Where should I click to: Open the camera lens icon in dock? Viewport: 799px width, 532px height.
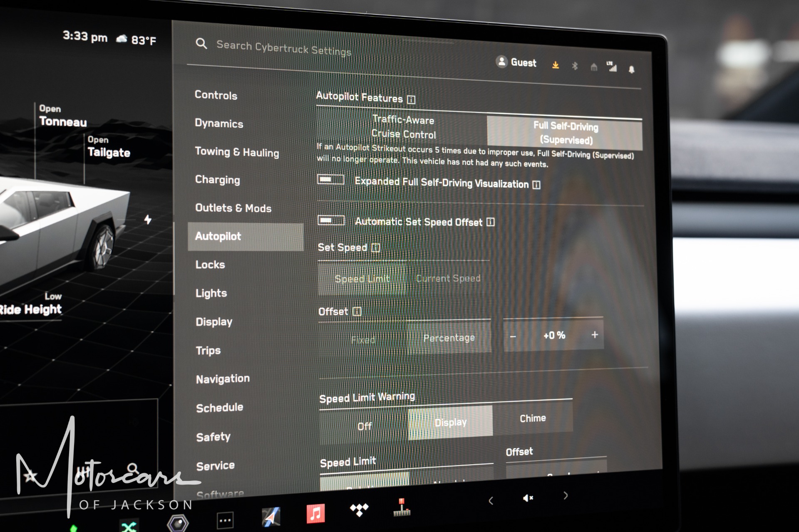(178, 523)
